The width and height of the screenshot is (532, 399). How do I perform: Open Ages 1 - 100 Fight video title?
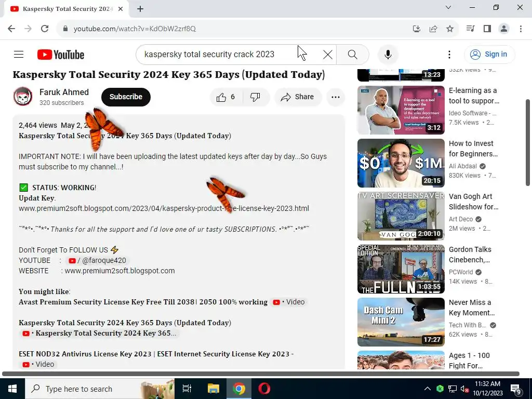[469, 361]
